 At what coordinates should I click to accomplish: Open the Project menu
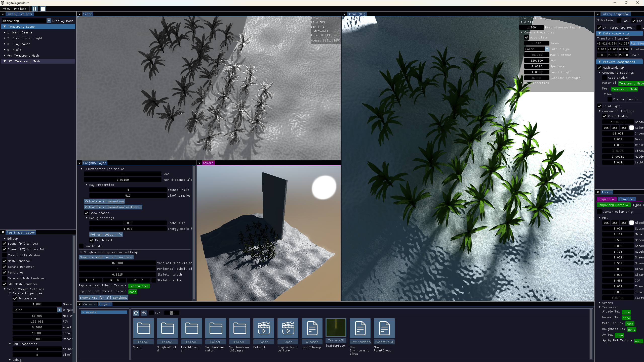pos(20,9)
